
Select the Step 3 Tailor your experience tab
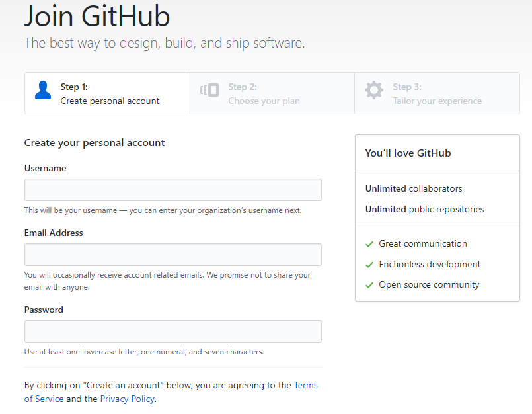pos(437,93)
